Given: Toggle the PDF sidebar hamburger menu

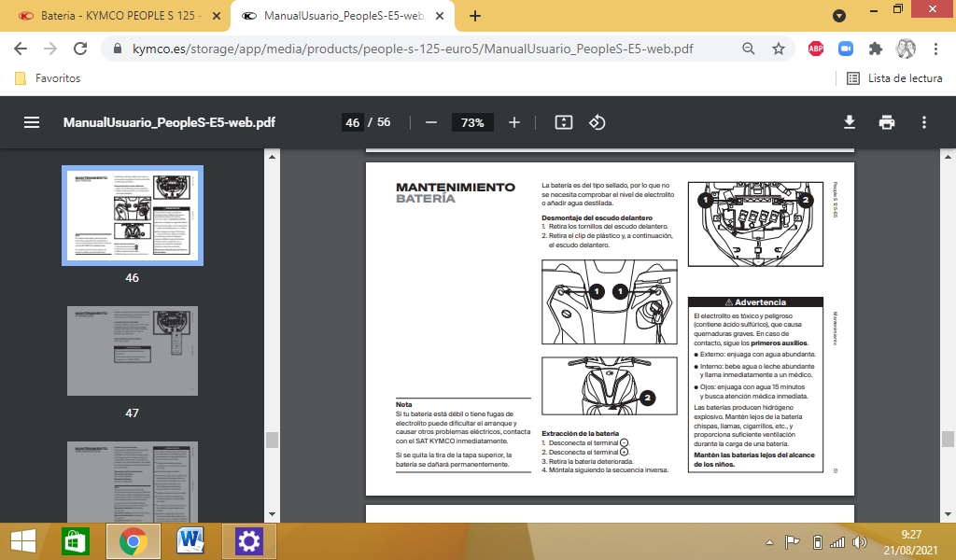Looking at the screenshot, I should (x=32, y=122).
